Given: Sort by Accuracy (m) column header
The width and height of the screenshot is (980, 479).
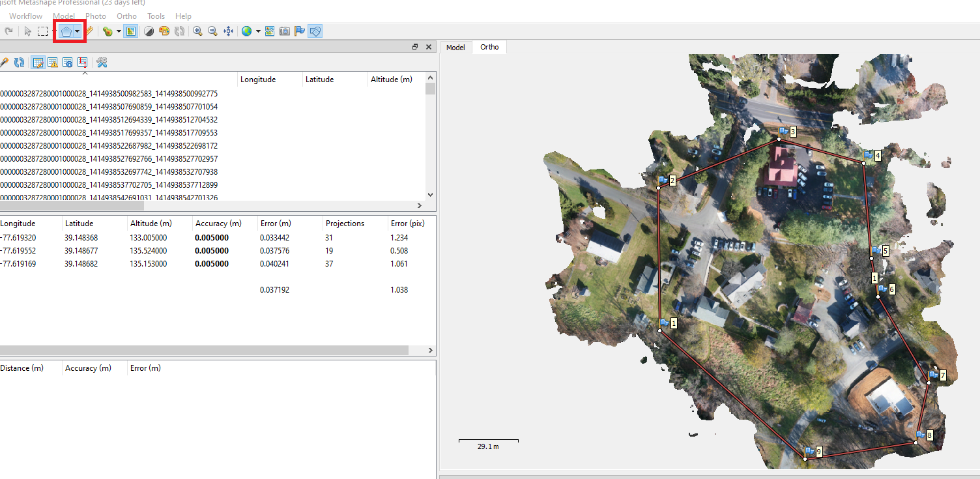Looking at the screenshot, I should click(218, 224).
